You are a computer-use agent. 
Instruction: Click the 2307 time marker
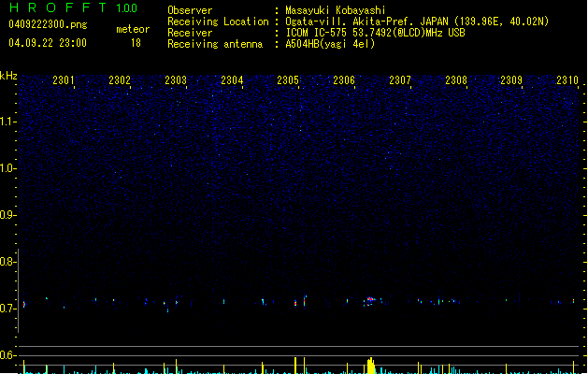400,80
